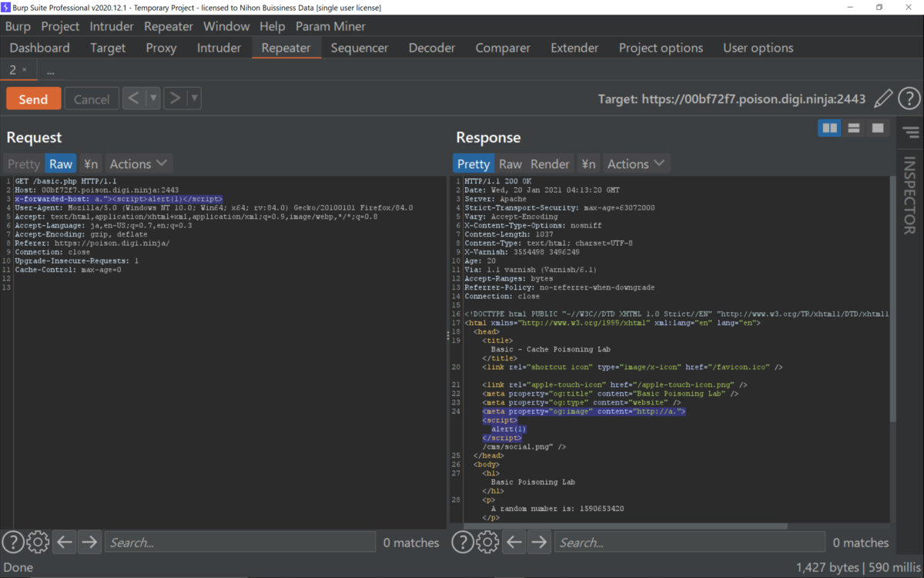Click the edit target pencil icon
This screenshot has height=578, width=924.
(884, 99)
